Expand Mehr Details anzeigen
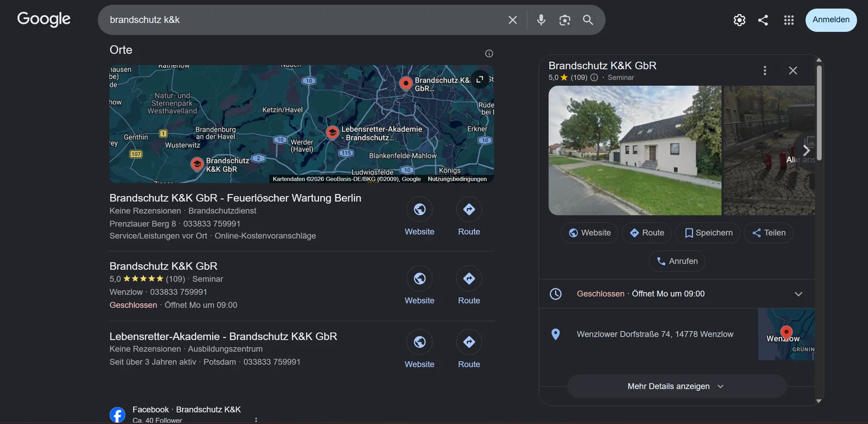 pyautogui.click(x=676, y=387)
